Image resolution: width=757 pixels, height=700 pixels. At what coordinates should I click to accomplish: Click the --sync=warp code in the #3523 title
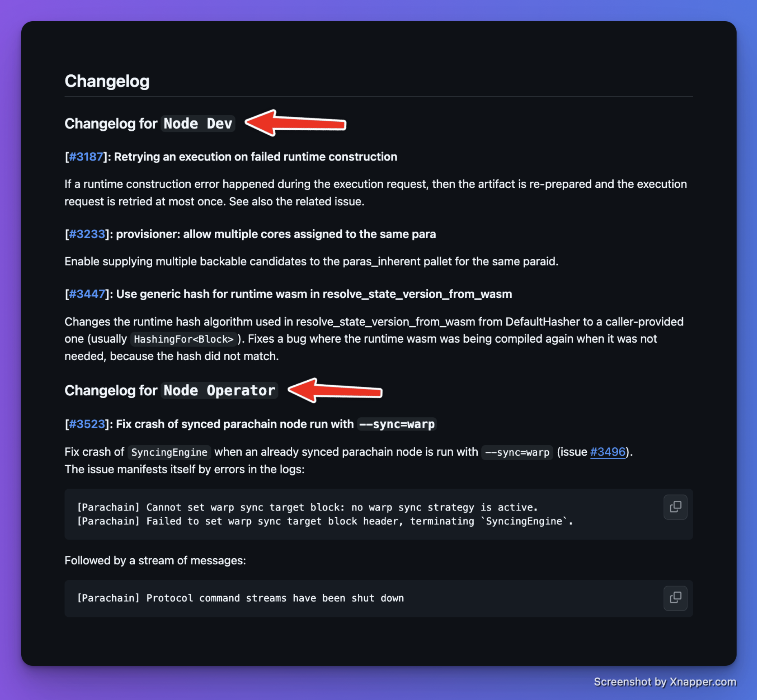(397, 424)
